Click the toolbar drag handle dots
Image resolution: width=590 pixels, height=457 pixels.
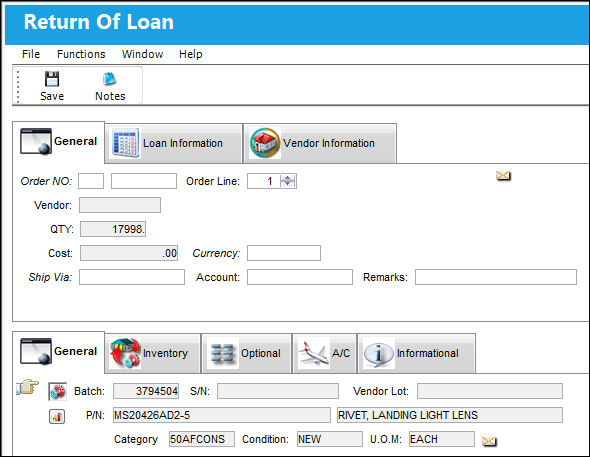[18, 86]
